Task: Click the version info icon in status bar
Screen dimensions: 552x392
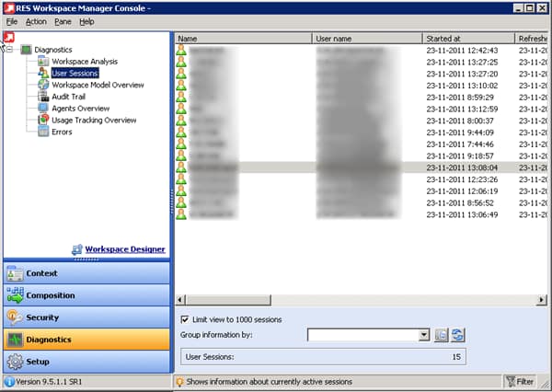Action: click(9, 382)
